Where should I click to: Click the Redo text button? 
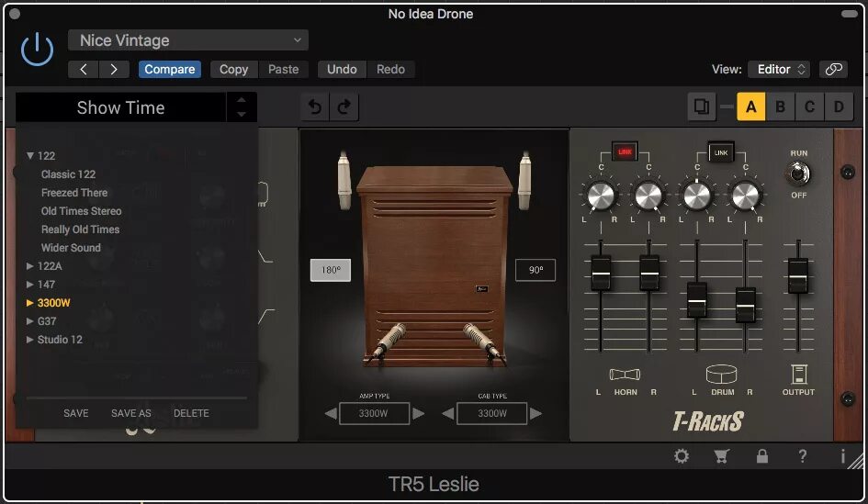coord(390,69)
